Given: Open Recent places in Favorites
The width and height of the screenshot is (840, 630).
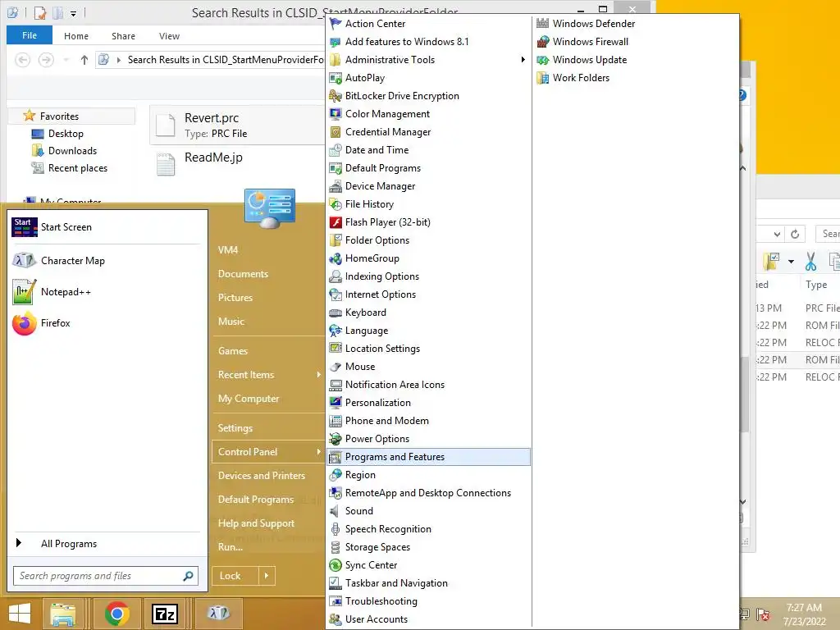Looking at the screenshot, I should pyautogui.click(x=78, y=168).
